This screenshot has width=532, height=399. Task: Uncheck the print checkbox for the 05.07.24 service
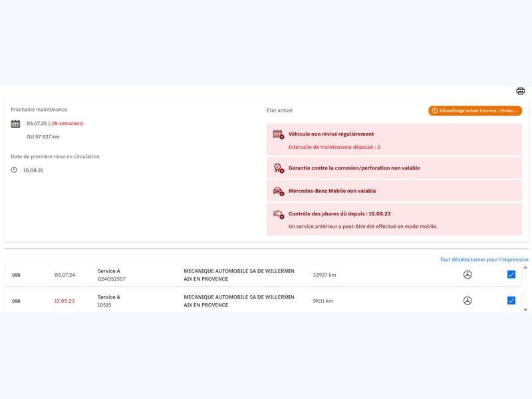[x=511, y=275]
